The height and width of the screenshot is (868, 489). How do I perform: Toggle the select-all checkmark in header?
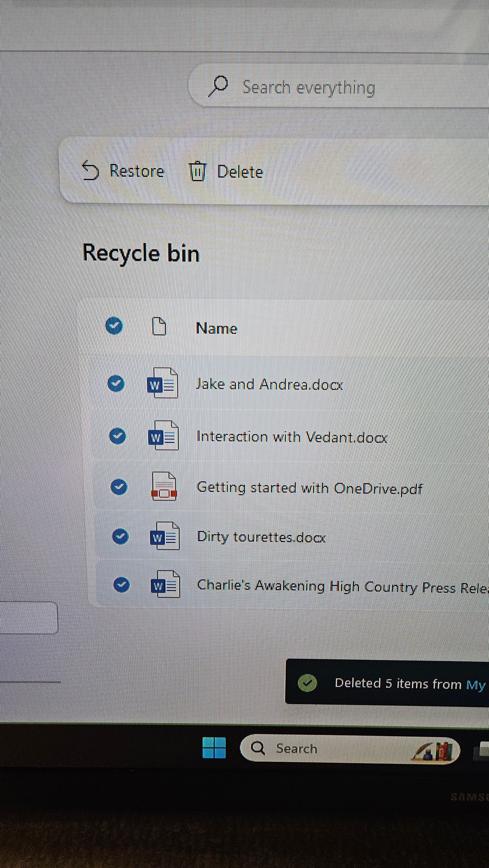pyautogui.click(x=114, y=325)
